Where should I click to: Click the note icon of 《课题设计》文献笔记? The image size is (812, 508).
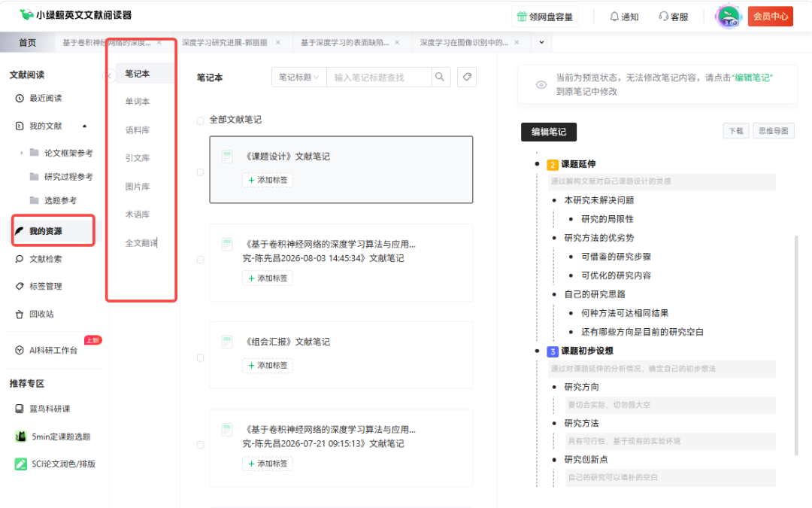[227, 157]
